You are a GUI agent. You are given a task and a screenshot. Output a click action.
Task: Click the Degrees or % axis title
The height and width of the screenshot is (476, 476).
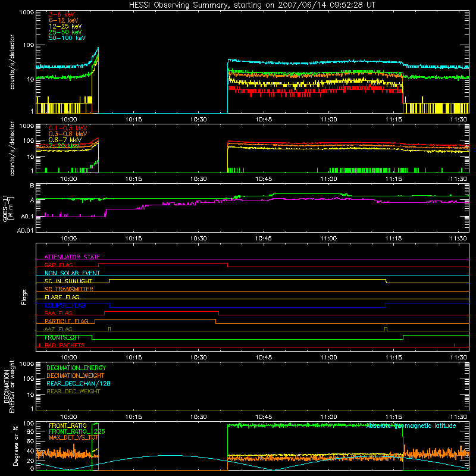(x=15, y=446)
